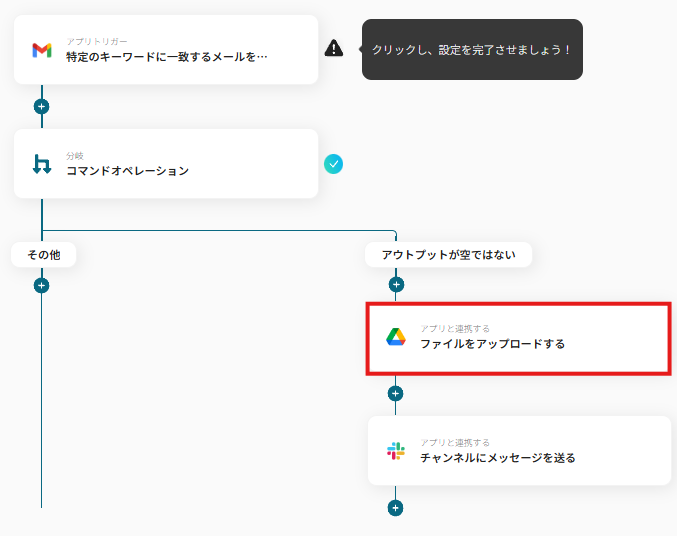
Task: Open the チャンネルにメッセージを送る card
Action: click(x=519, y=450)
